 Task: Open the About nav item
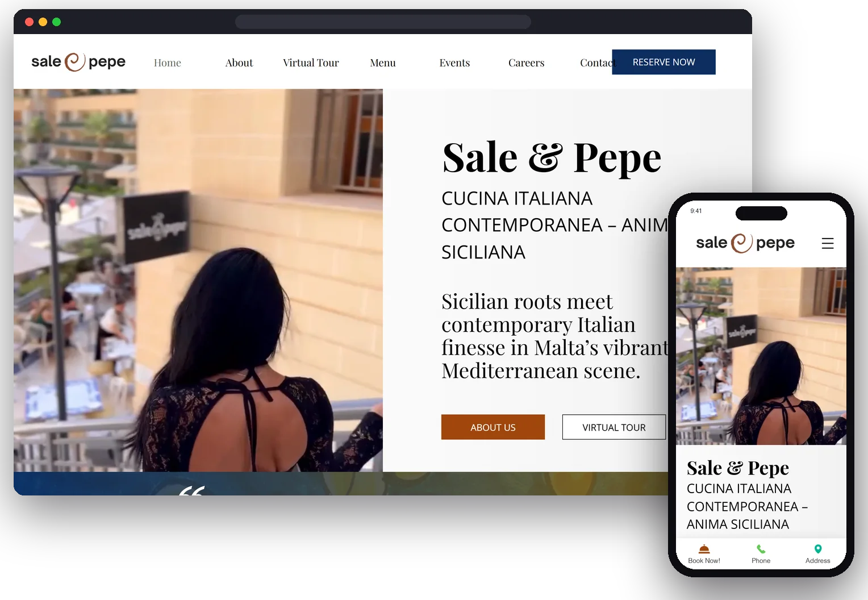pos(239,63)
